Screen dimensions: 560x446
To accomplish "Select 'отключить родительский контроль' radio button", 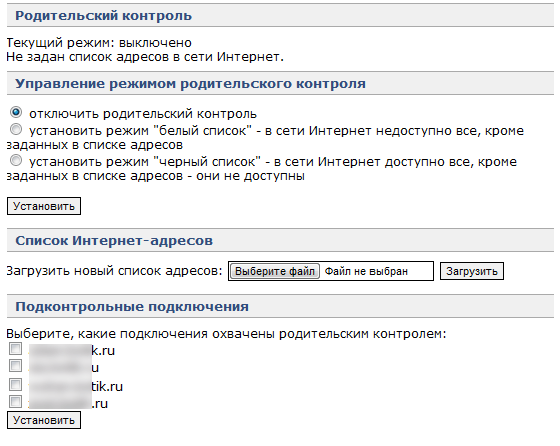I will (x=16, y=112).
